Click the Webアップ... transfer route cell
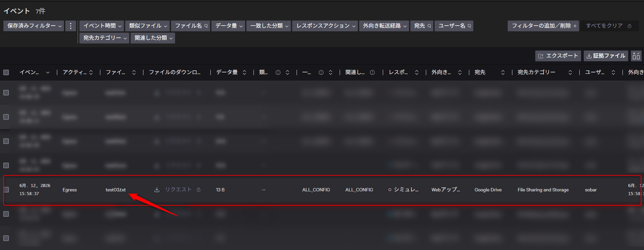 [446, 190]
